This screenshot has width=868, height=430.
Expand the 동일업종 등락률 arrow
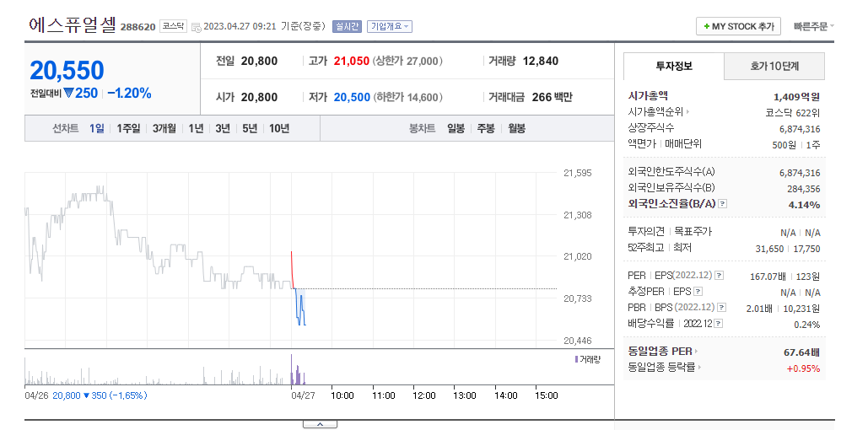coord(699,367)
